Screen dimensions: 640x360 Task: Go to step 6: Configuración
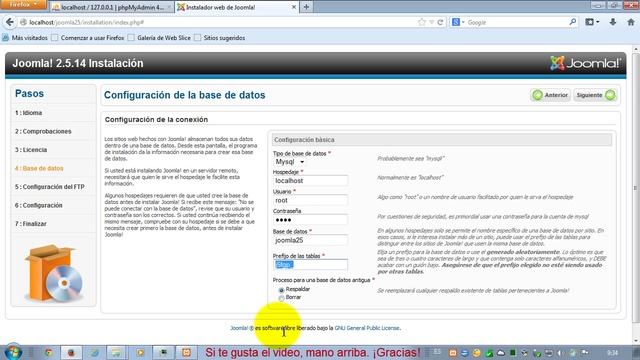tap(39, 205)
